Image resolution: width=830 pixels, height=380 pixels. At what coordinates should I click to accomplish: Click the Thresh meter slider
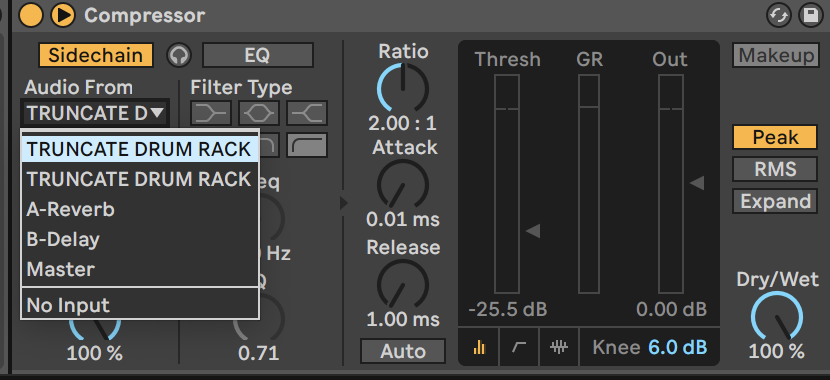(x=507, y=184)
